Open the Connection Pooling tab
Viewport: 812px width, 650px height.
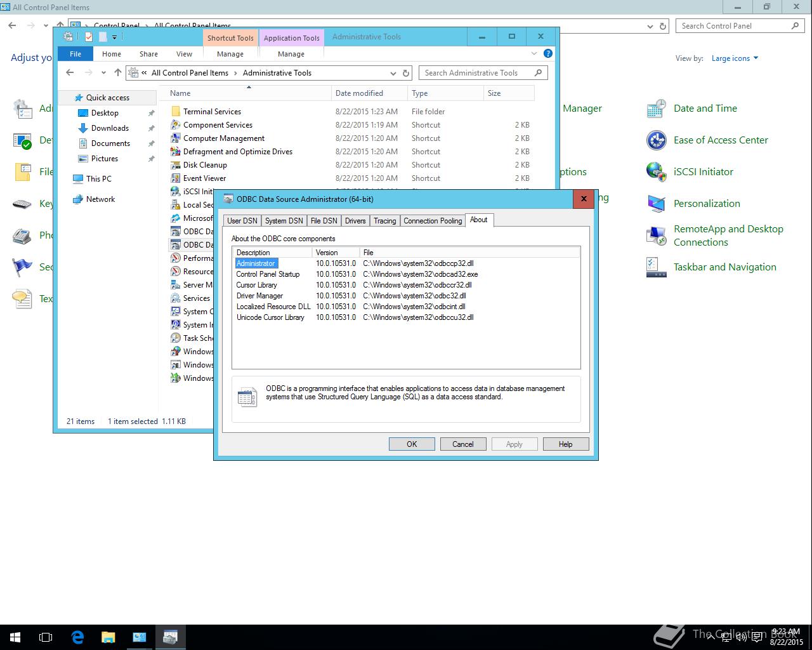[433, 221]
